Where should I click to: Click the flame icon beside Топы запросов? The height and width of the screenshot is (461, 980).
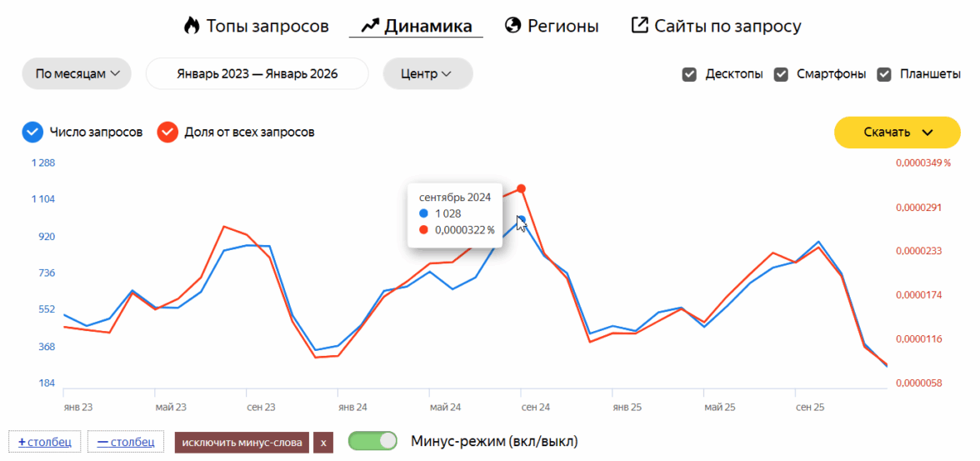(x=192, y=26)
